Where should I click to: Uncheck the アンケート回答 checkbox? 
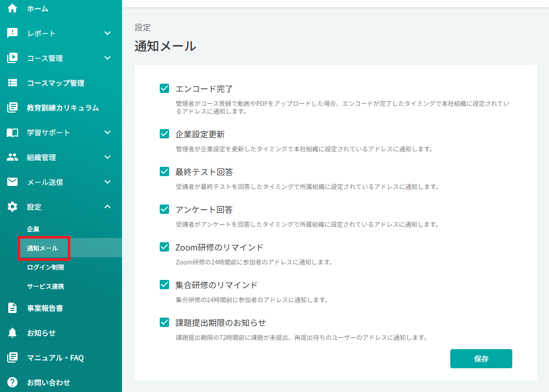click(x=164, y=209)
